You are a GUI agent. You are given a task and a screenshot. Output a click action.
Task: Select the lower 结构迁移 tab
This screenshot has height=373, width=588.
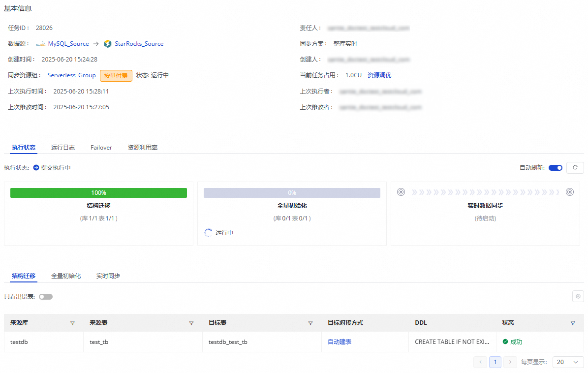pyautogui.click(x=24, y=276)
